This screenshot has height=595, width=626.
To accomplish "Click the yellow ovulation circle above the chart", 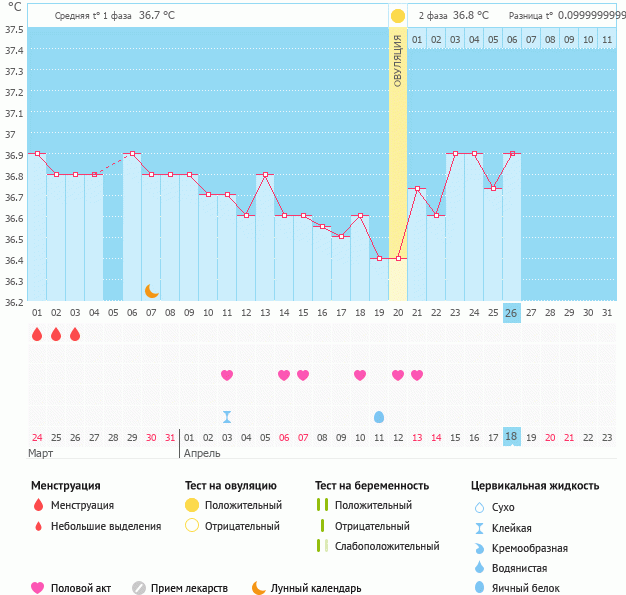I will tap(398, 16).
